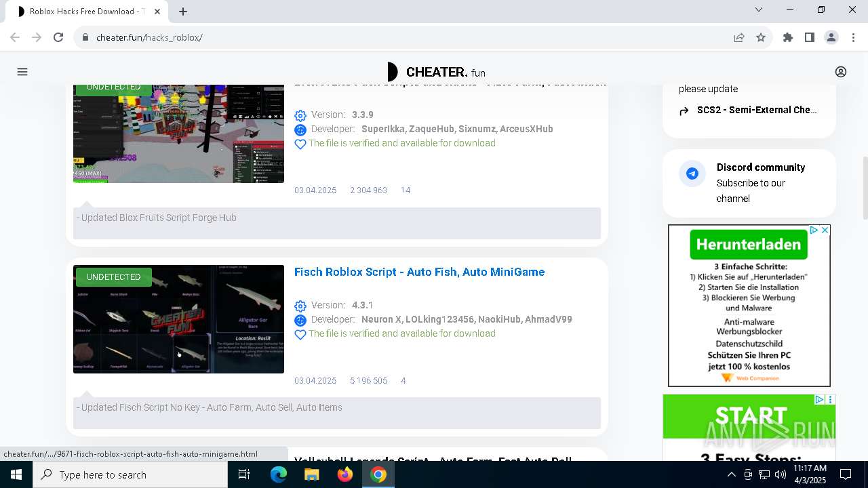The image size is (868, 488).
Task: Close the Herunterladen advertisement
Action: (x=825, y=230)
